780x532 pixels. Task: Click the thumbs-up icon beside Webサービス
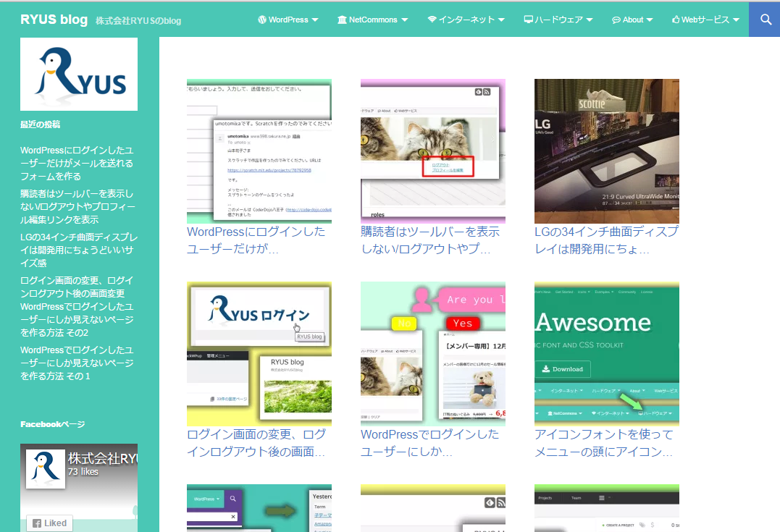[x=676, y=20]
